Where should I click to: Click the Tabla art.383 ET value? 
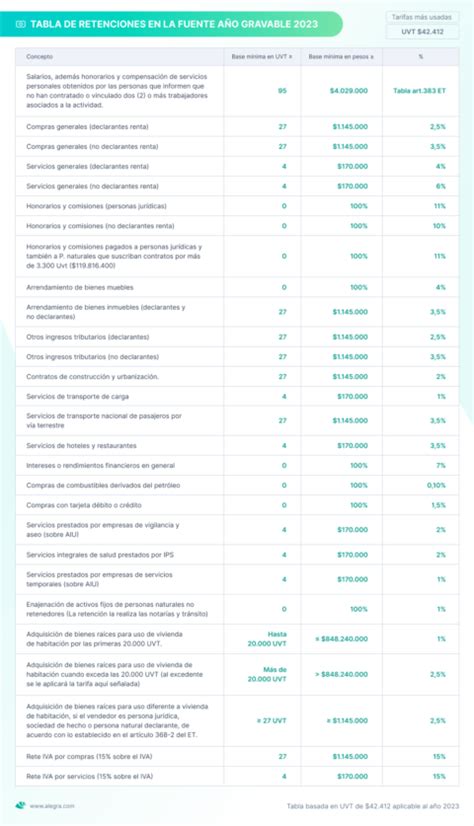[x=419, y=91]
